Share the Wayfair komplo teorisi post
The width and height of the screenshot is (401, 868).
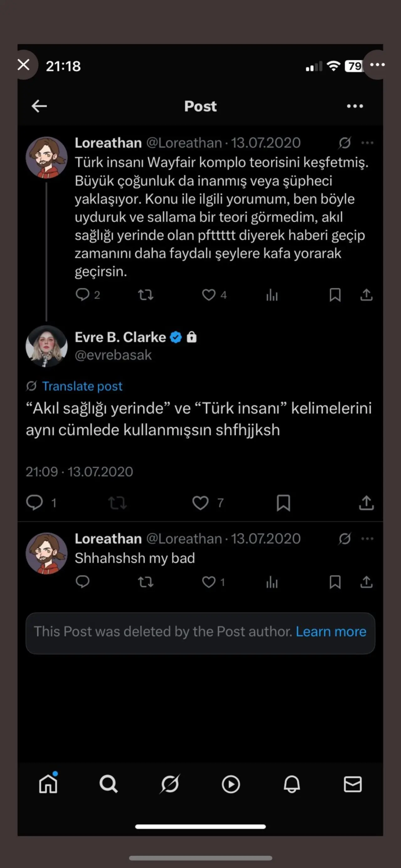pyautogui.click(x=366, y=295)
